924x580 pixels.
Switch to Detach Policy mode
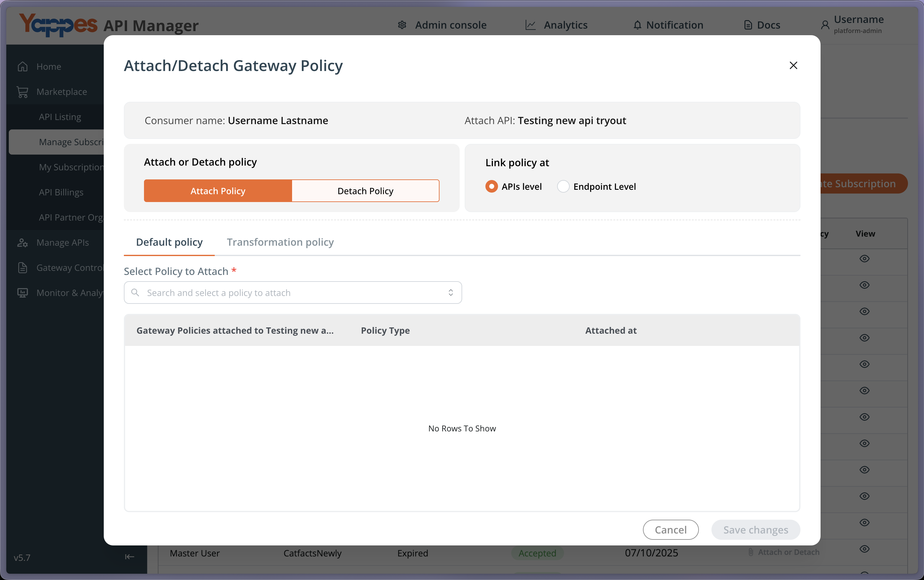tap(365, 191)
